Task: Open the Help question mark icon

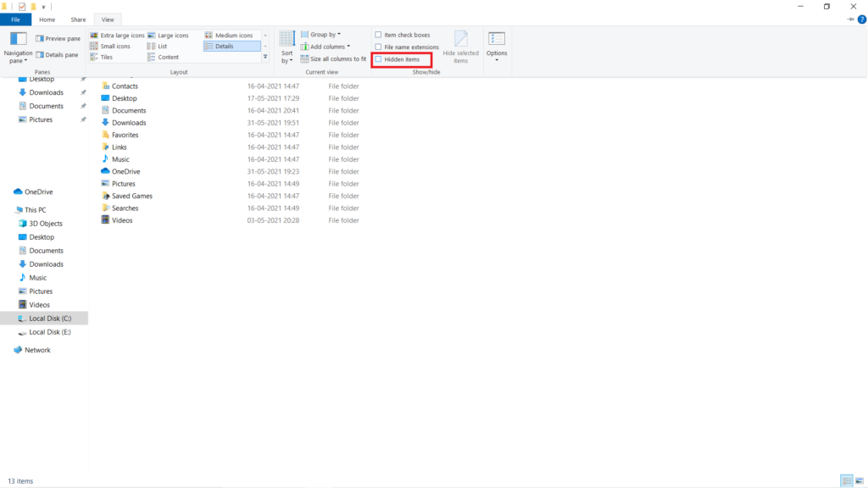Action: tap(862, 19)
